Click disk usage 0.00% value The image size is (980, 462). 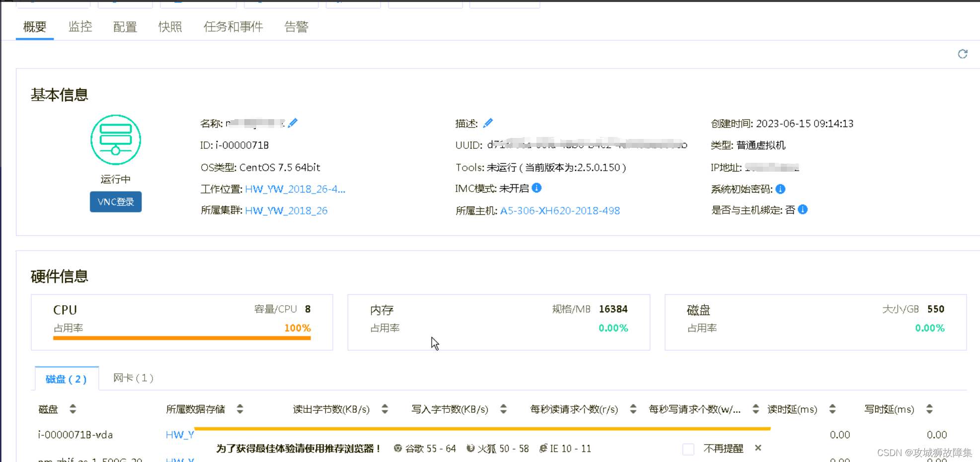point(930,328)
